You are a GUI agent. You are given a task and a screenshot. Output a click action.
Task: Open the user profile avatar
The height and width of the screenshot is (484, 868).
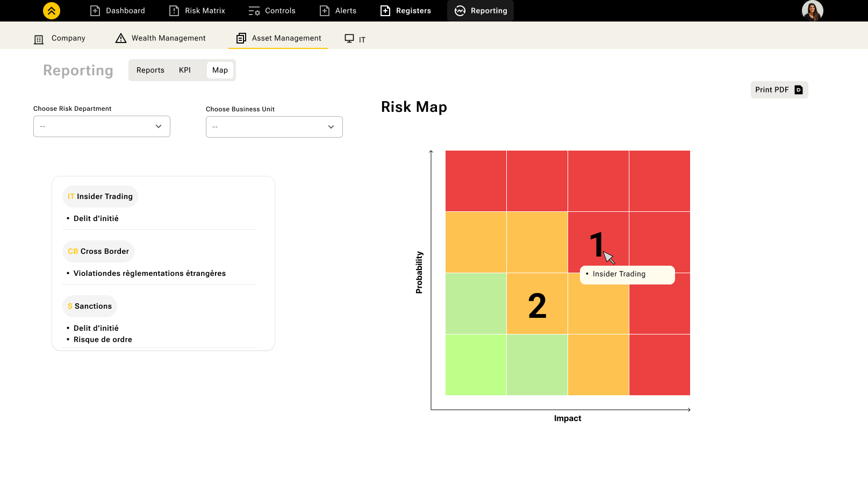click(812, 11)
